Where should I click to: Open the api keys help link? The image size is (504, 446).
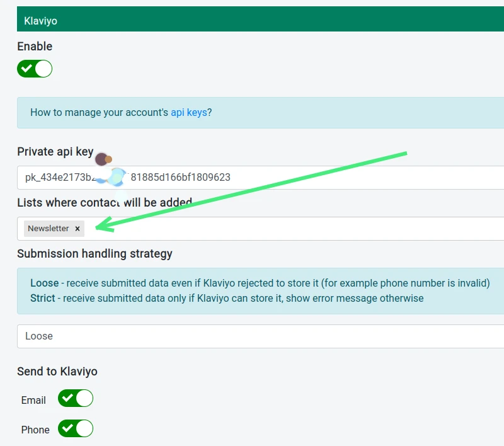[188, 113]
